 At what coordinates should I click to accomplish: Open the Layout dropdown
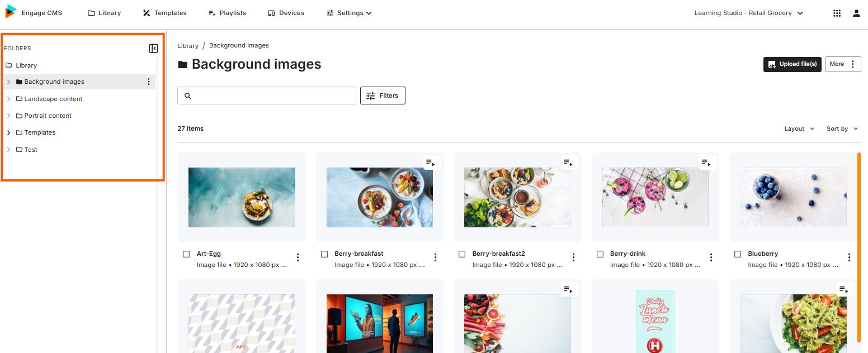[799, 128]
